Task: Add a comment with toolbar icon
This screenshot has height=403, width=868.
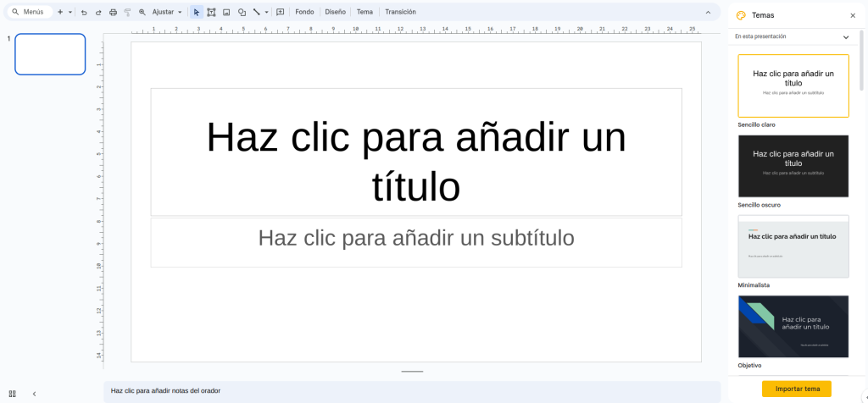Action: (280, 12)
